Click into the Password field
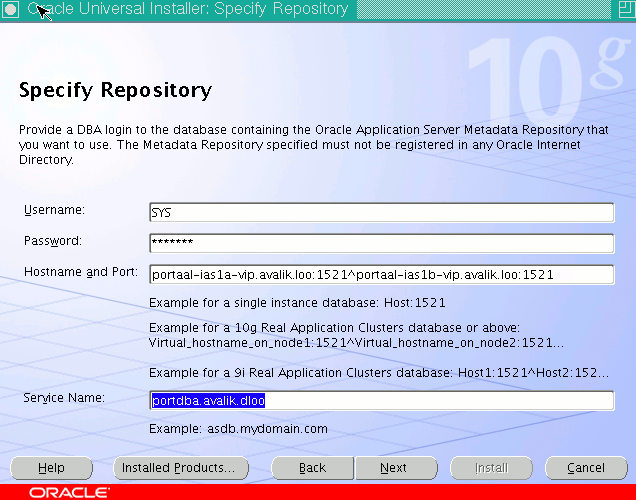Image resolution: width=636 pixels, height=500 pixels. 381,243
